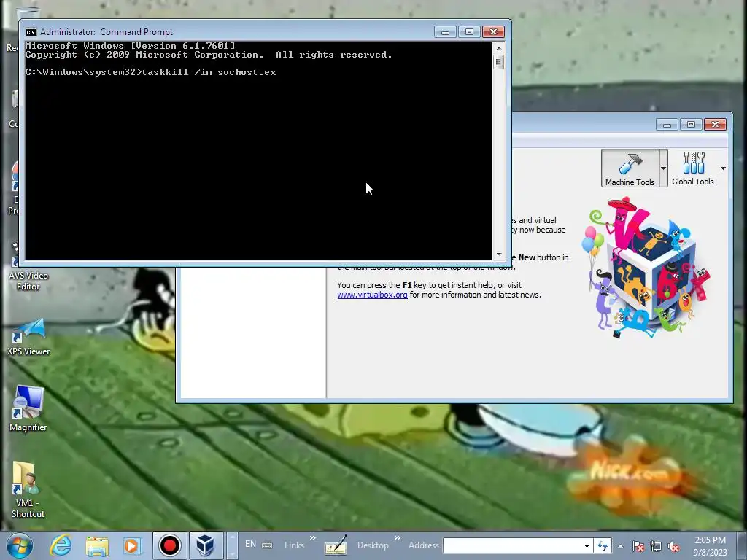Click the Desktop toolbar label
747x560 pixels.
[x=373, y=545]
